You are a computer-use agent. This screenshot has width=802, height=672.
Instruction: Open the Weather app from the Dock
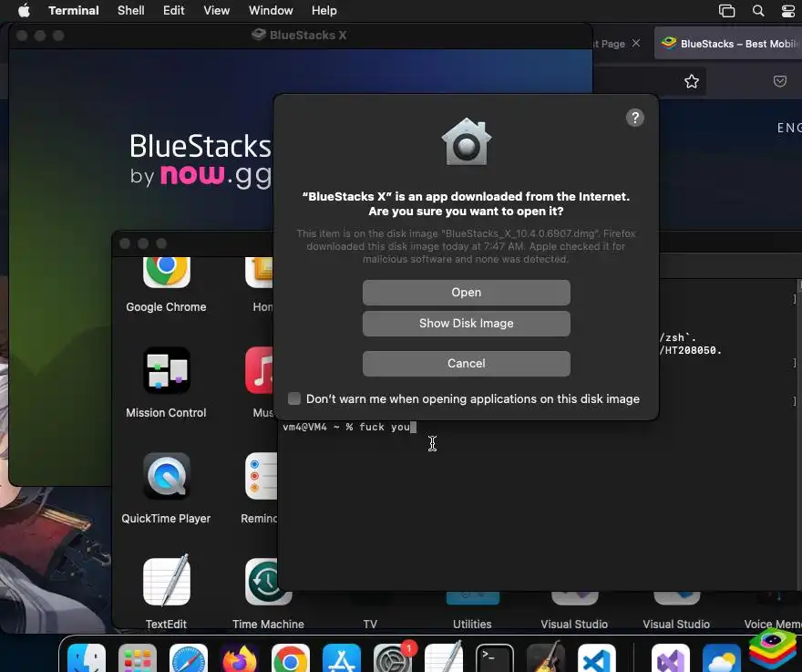[x=721, y=659]
